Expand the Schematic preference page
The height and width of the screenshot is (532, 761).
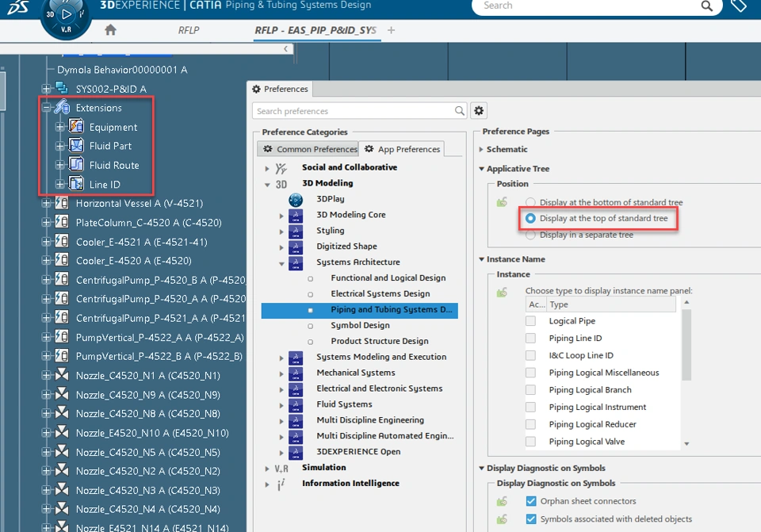coord(482,150)
